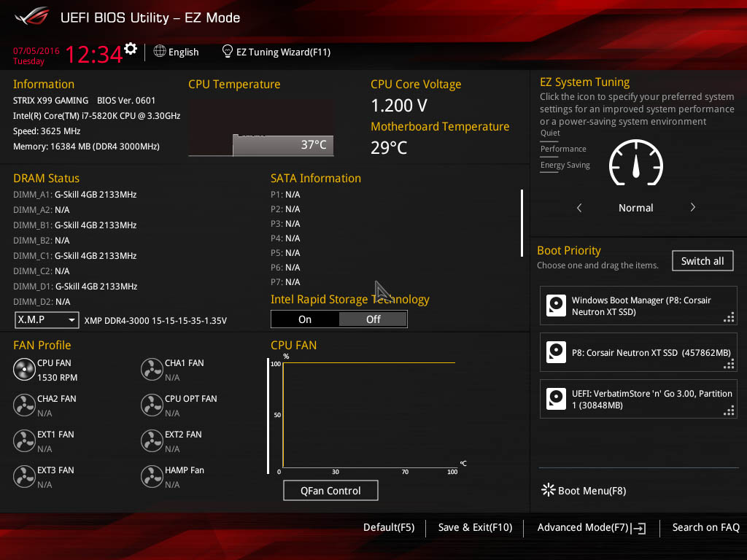Select the CPU FAN icon
Viewport: 747px width, 560px height.
24,369
